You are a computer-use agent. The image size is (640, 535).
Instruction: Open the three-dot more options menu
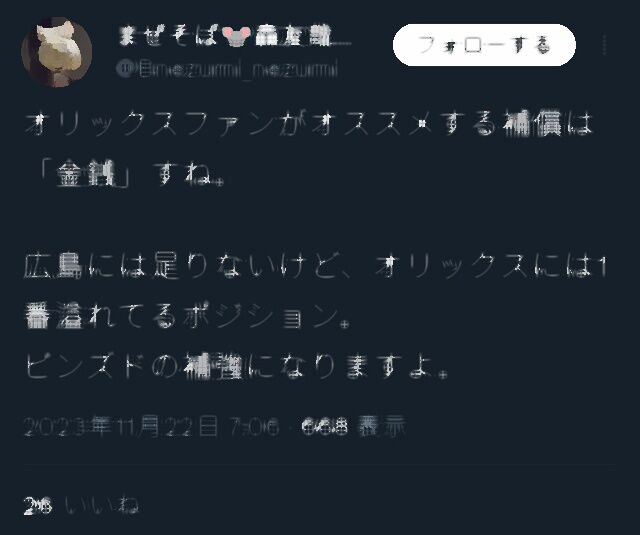(604, 45)
